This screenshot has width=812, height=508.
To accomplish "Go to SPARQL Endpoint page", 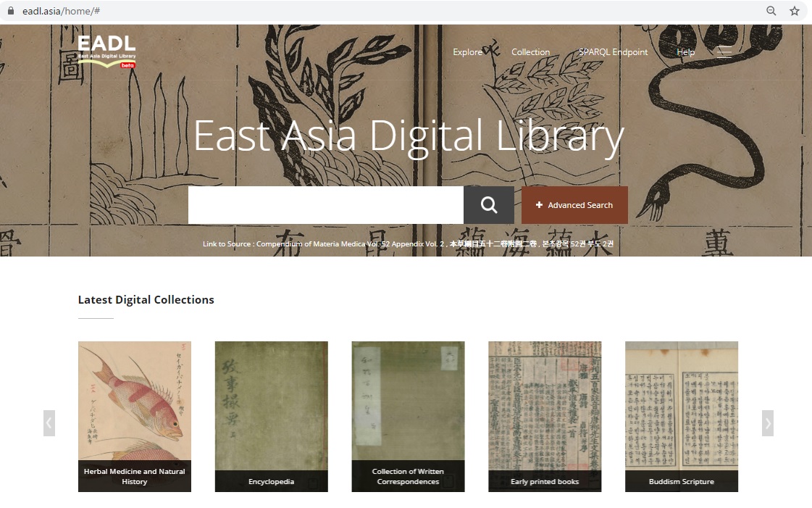I will 613,52.
